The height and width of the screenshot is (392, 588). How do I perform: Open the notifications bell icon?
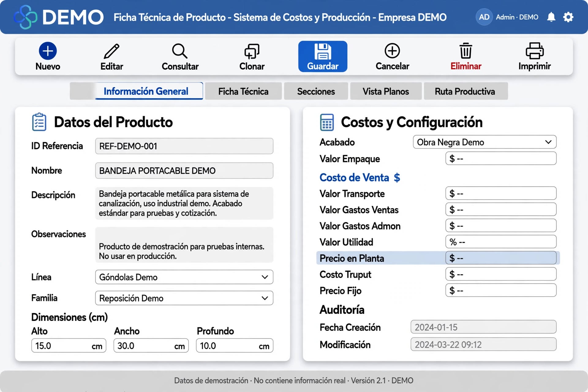click(x=551, y=17)
